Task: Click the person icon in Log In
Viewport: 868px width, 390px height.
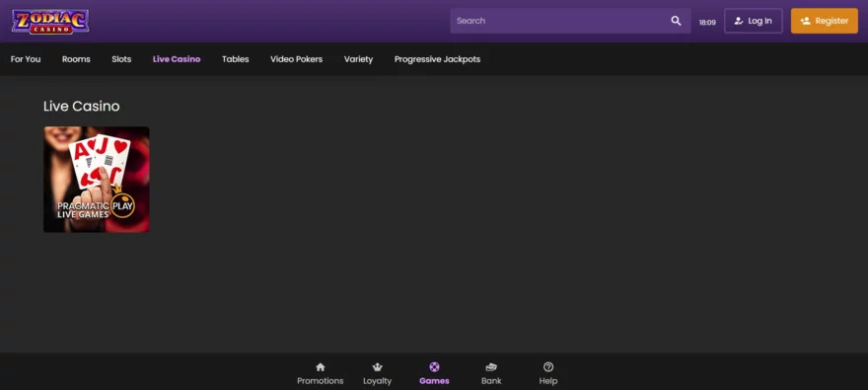Action: (739, 21)
